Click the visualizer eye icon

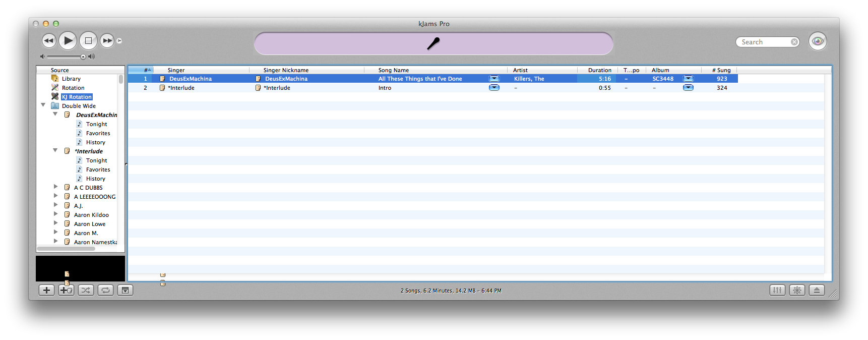tap(818, 41)
